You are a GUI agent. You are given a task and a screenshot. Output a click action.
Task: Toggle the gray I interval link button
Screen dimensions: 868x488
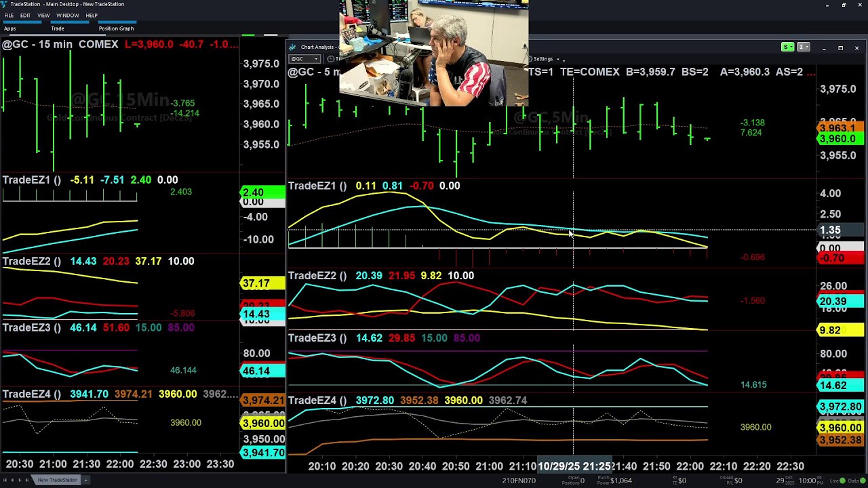803,47
